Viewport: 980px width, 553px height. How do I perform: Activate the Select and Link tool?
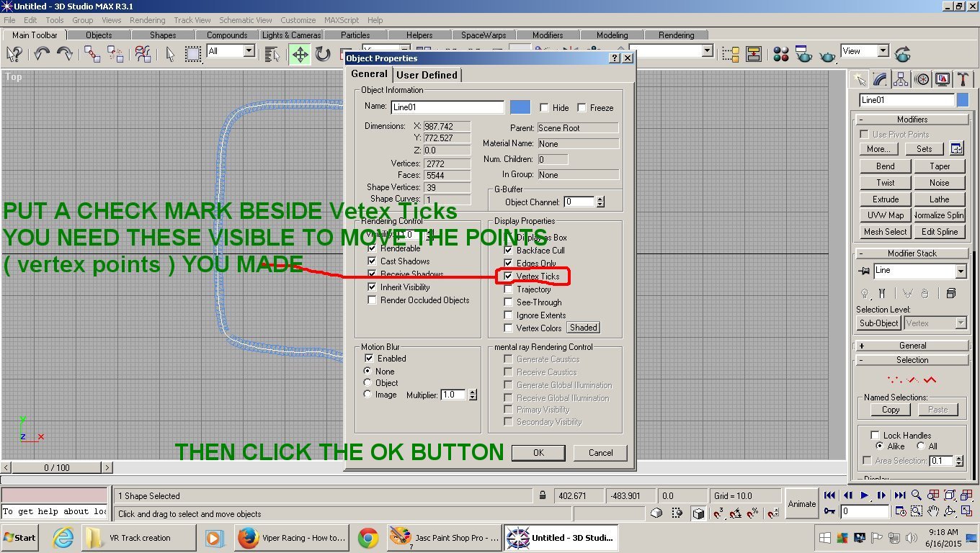tap(92, 54)
